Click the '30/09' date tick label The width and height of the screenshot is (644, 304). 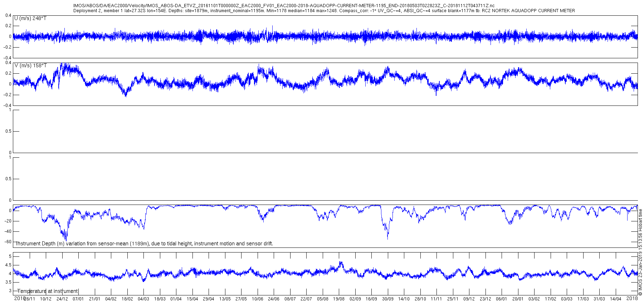click(388, 299)
